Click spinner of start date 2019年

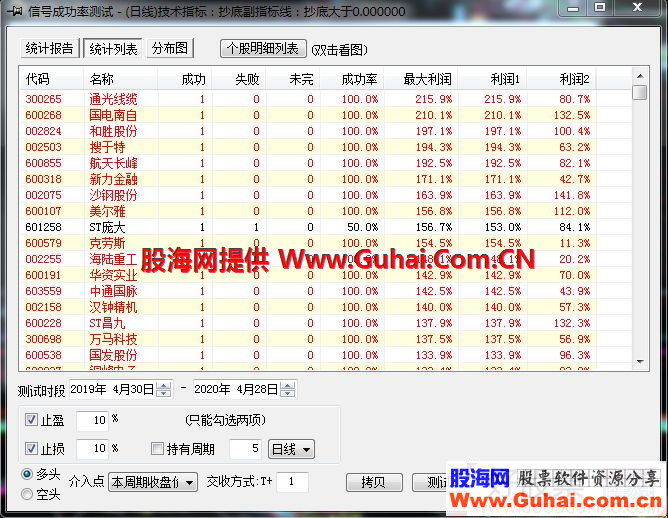[164, 389]
